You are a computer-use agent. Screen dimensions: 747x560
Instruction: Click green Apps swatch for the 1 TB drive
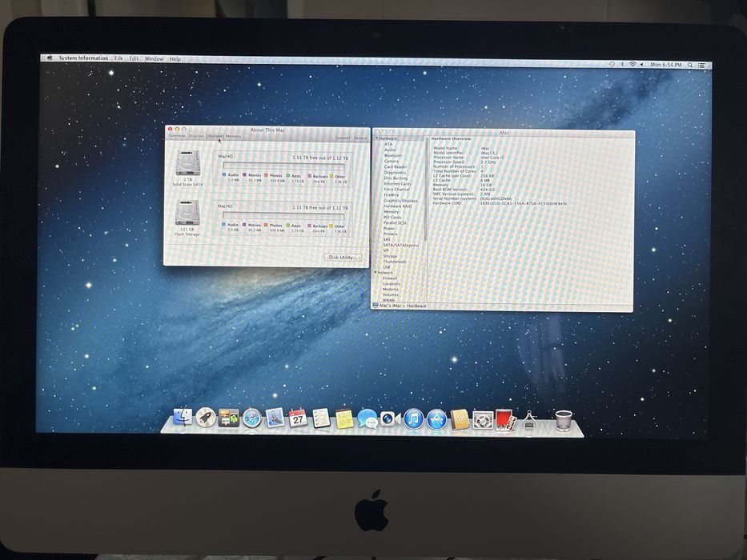[288, 176]
